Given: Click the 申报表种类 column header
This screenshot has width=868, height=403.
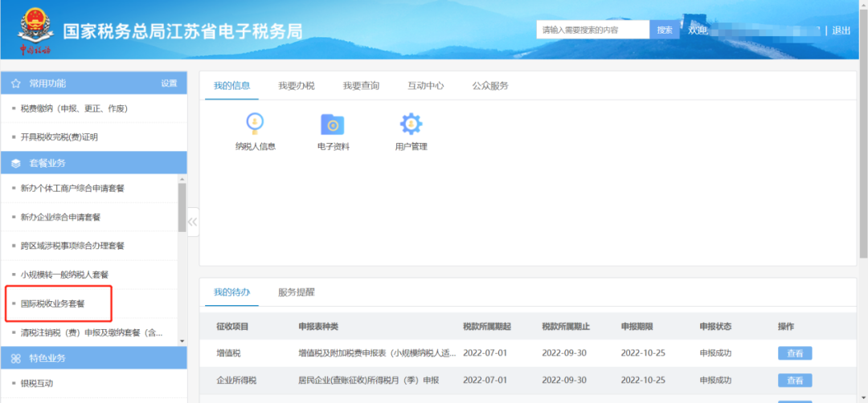Looking at the screenshot, I should [x=318, y=326].
